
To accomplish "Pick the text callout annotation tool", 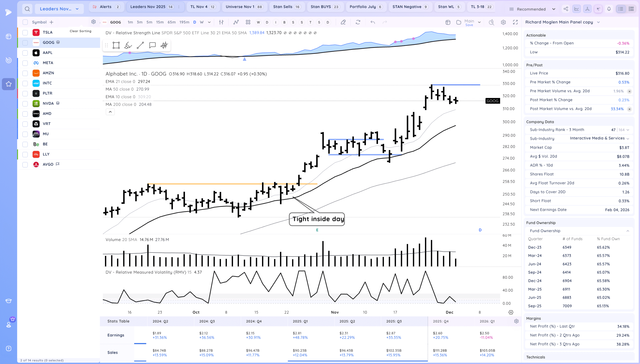I will click(152, 45).
